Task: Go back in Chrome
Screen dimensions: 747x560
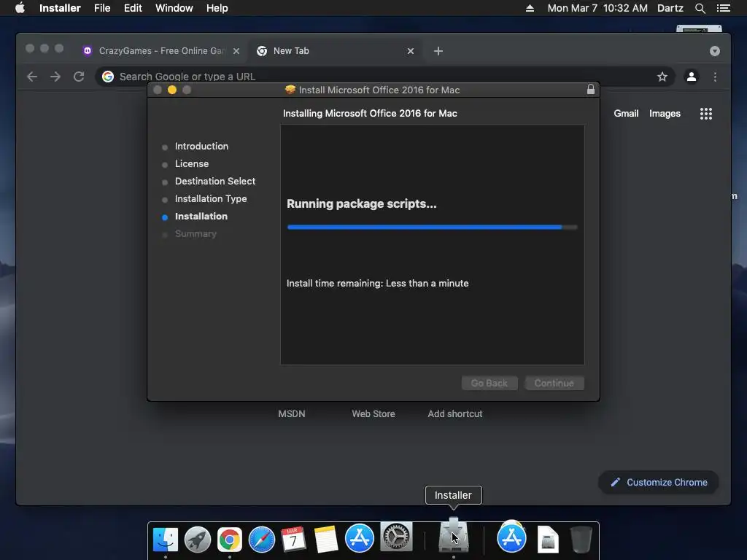Action: click(32, 77)
